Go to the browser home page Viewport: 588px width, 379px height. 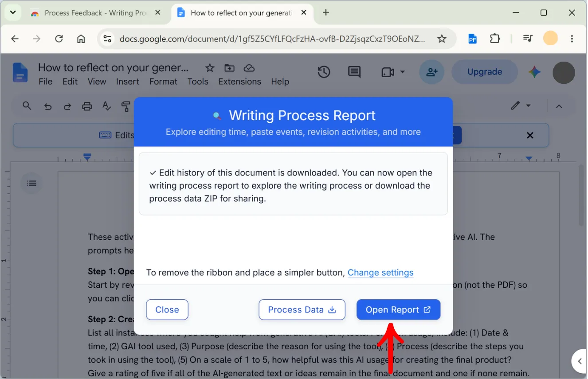81,39
